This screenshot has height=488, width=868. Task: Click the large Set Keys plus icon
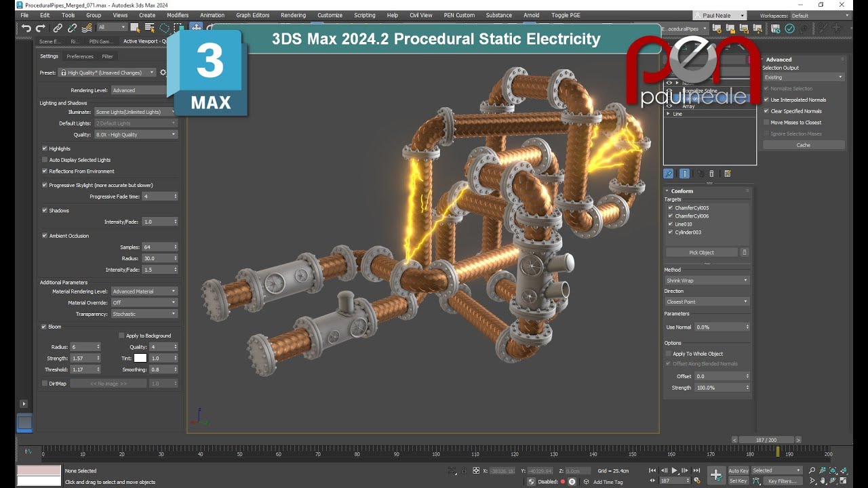[x=716, y=475]
